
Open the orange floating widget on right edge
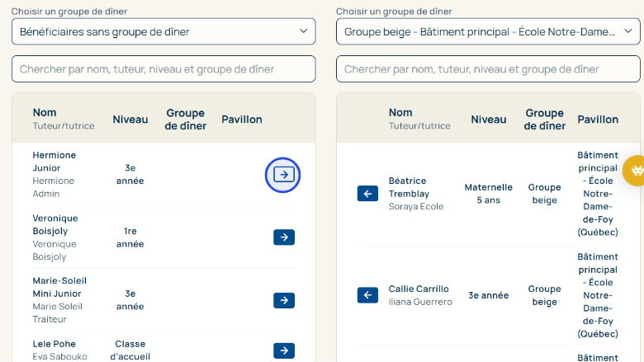(634, 170)
